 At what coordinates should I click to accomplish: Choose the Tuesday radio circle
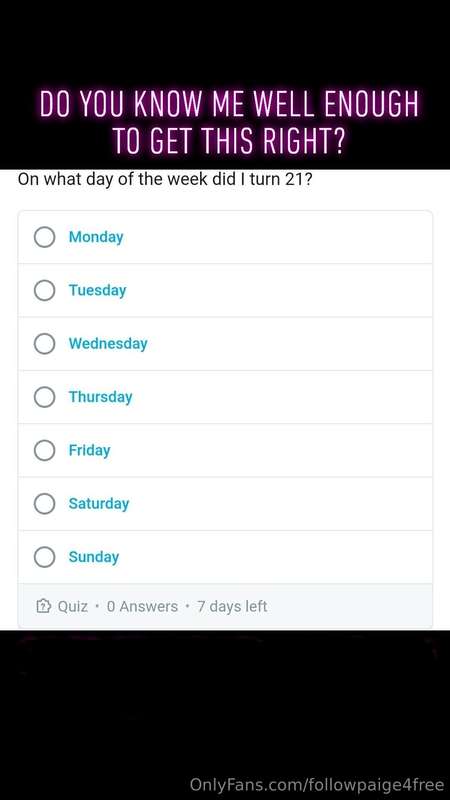click(x=44, y=290)
